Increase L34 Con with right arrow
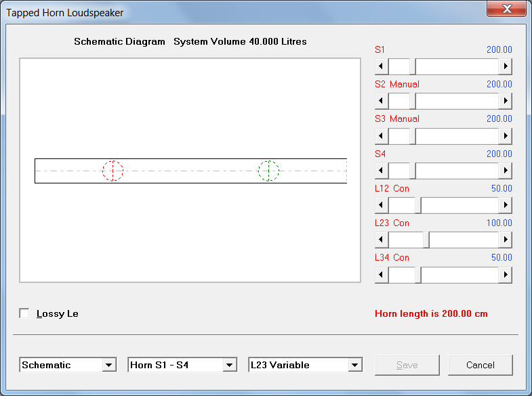 (x=505, y=275)
